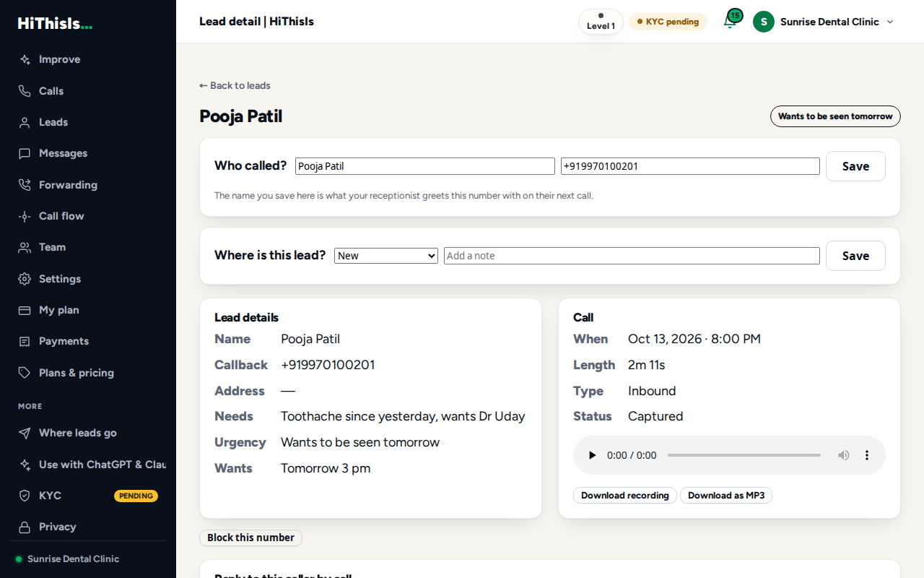Navigate to Messages
924x578 pixels.
pyautogui.click(x=88, y=153)
